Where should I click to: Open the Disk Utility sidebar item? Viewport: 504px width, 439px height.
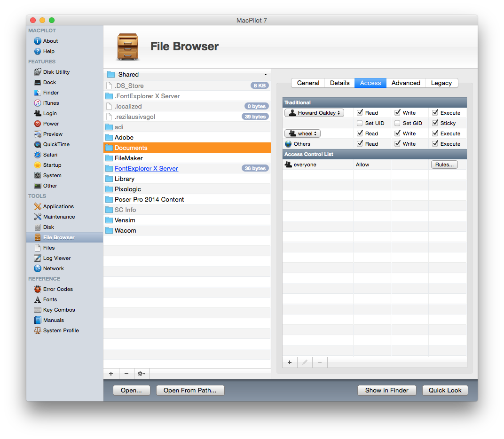coord(56,72)
